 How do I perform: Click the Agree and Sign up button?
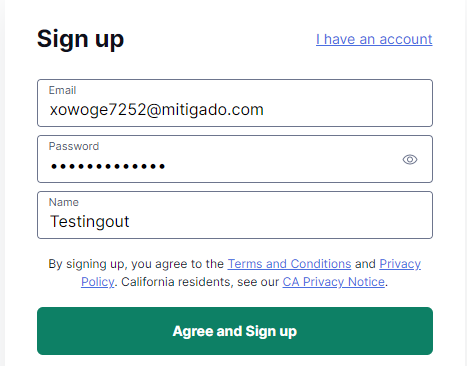[235, 331]
